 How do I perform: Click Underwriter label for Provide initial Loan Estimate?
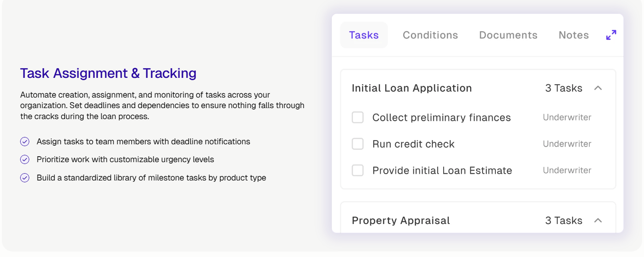pyautogui.click(x=567, y=170)
